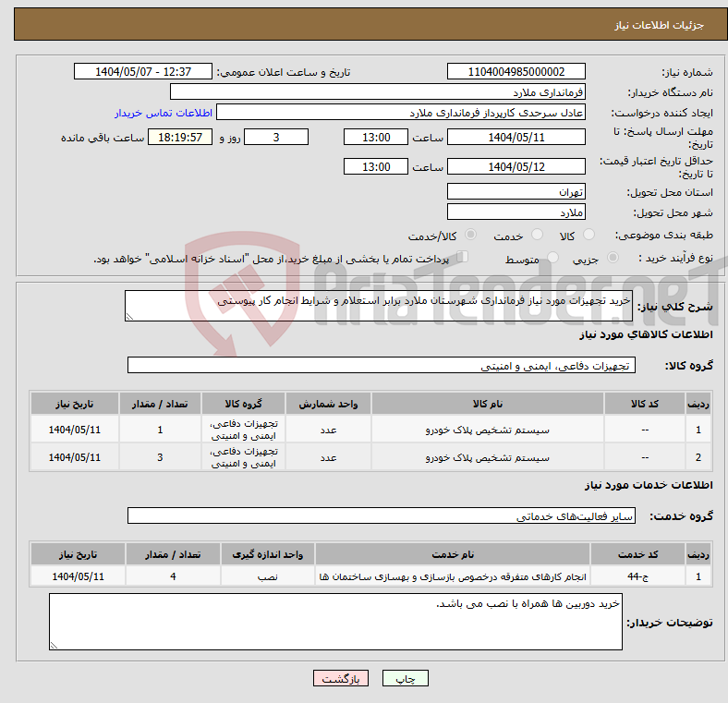Click the service quantity cell 4
The width and height of the screenshot is (728, 703).
(173, 576)
